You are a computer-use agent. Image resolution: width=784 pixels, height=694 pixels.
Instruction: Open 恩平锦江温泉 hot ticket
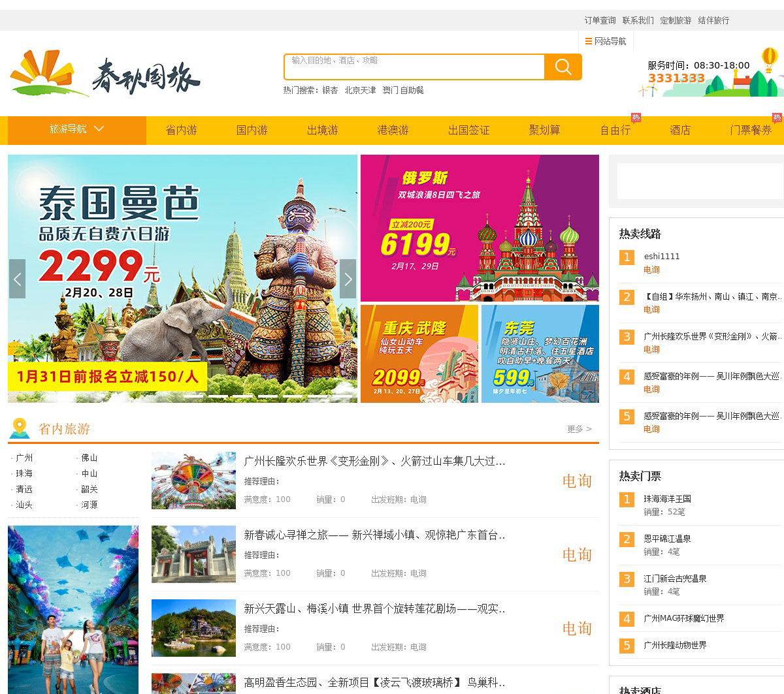[x=667, y=539]
